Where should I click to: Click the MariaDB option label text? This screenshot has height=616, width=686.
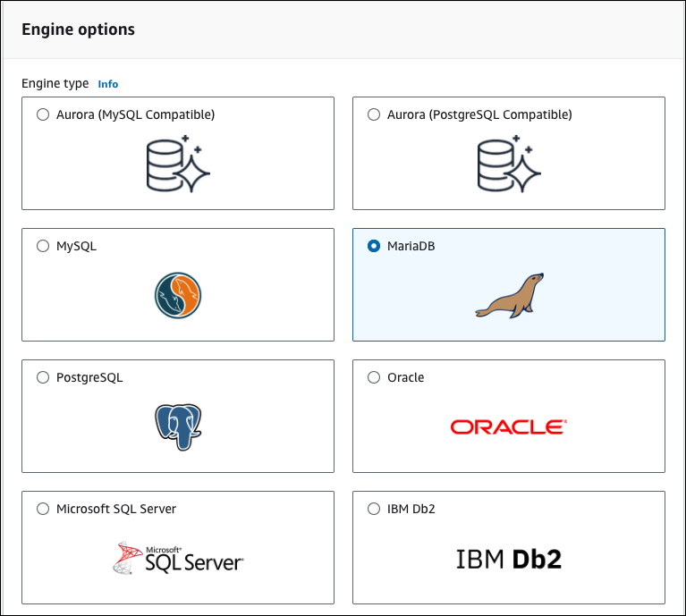(411, 246)
